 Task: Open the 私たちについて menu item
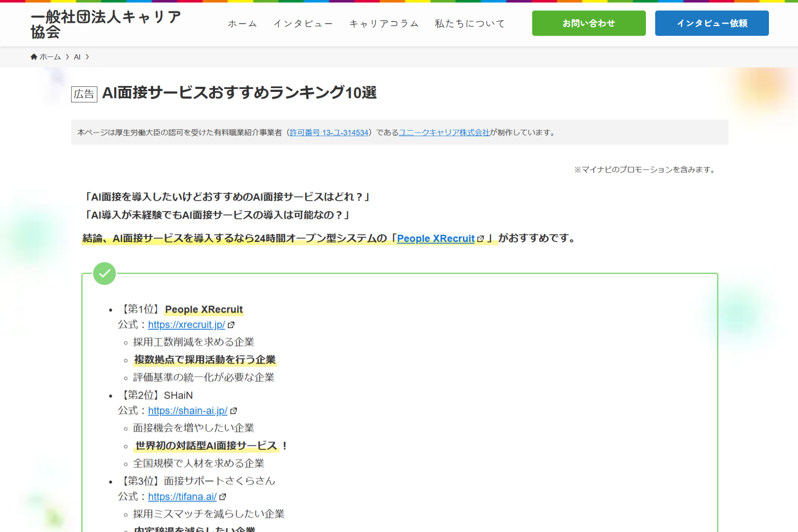pos(470,24)
